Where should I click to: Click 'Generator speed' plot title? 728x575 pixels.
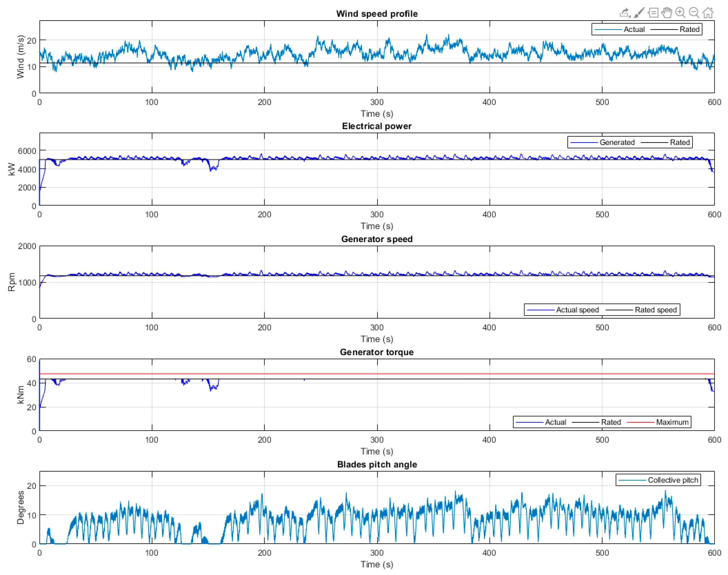click(377, 239)
